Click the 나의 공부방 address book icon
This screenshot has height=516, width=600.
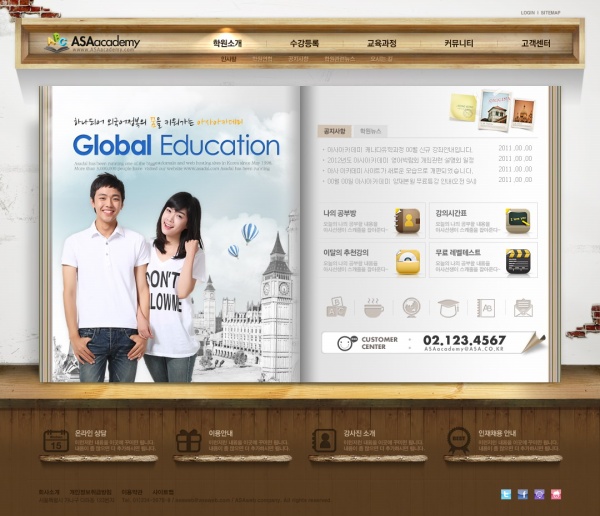tap(408, 221)
